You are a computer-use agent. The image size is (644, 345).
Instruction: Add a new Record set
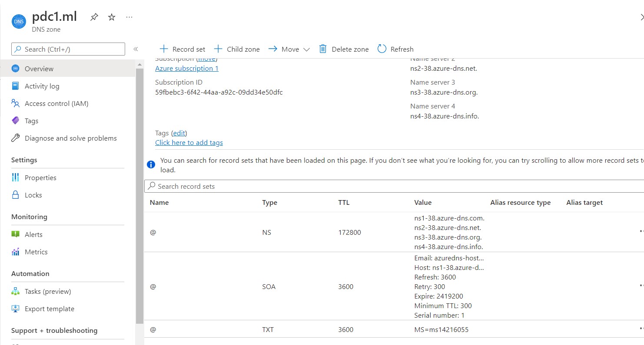tap(182, 49)
